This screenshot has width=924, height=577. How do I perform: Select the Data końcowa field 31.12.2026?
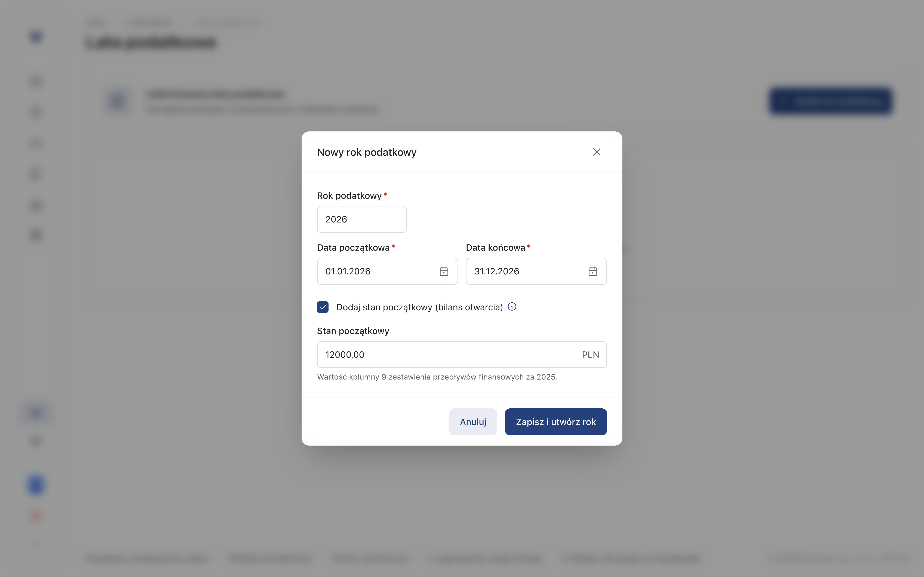(x=536, y=271)
